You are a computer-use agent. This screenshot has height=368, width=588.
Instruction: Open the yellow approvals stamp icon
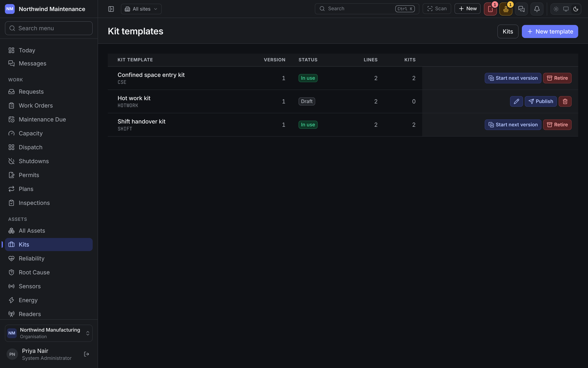[506, 9]
